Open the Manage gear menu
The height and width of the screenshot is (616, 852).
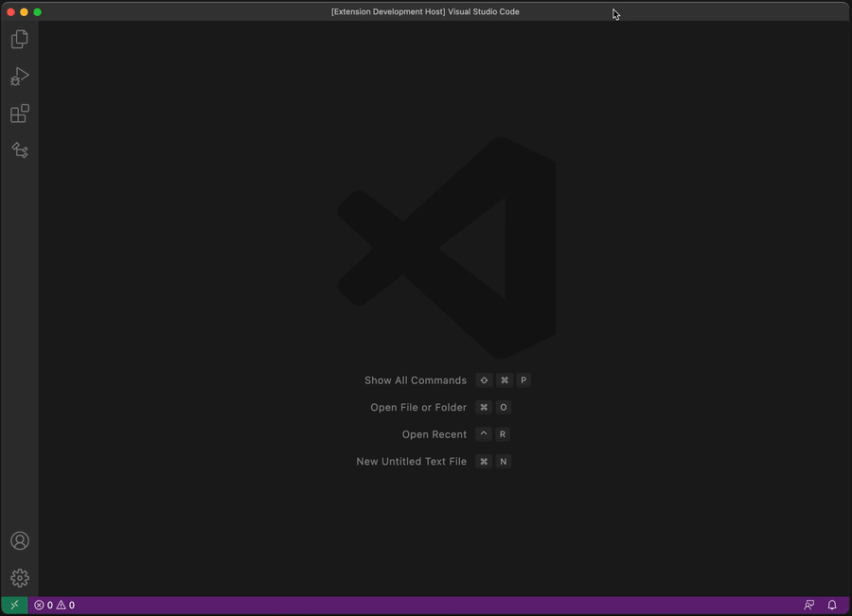[x=20, y=578]
